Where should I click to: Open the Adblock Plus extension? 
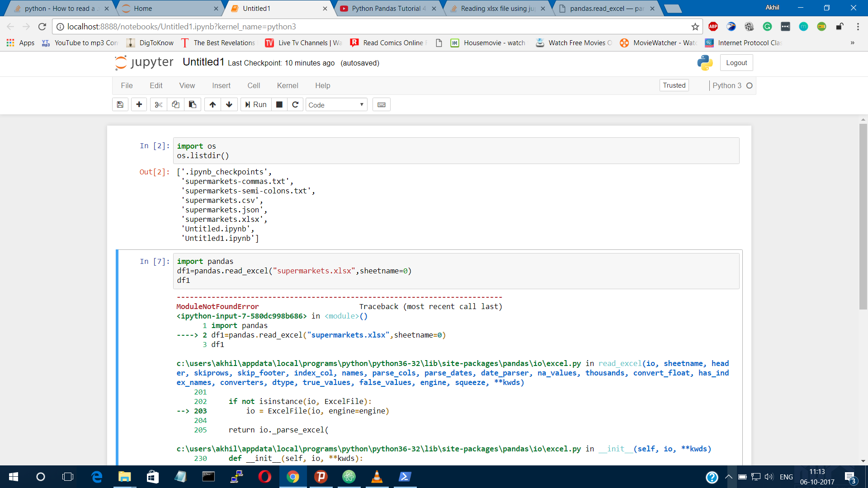713,27
